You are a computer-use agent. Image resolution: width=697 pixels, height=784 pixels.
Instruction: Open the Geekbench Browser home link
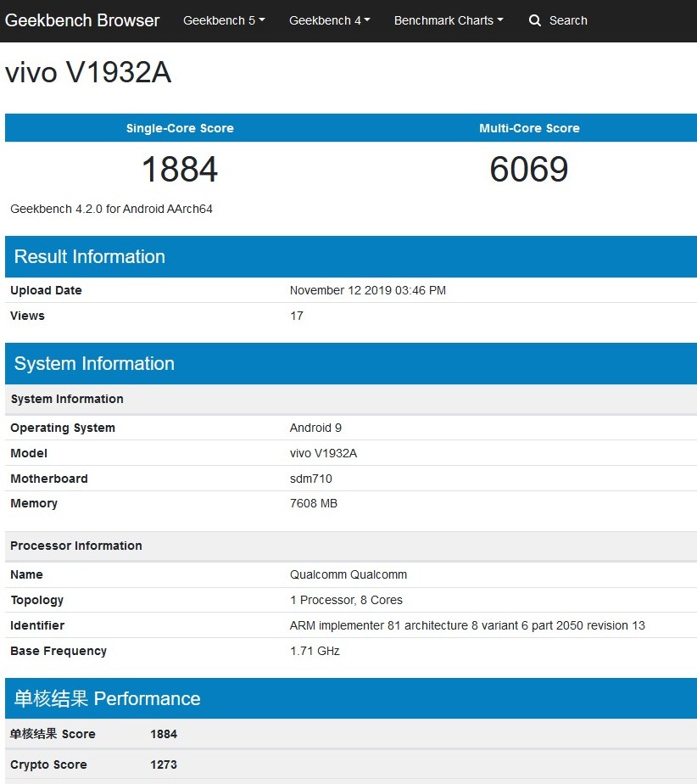(x=82, y=20)
